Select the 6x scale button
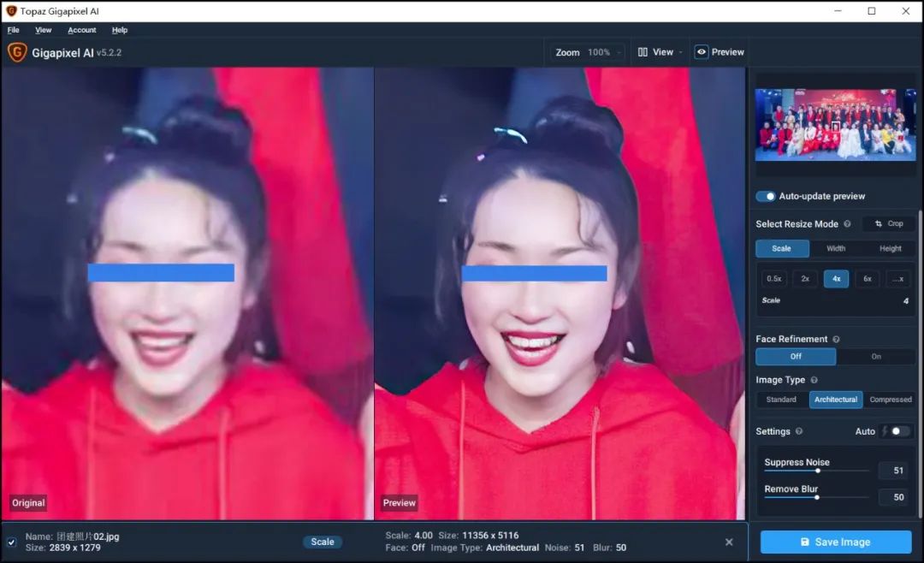The height and width of the screenshot is (563, 924). [x=867, y=279]
